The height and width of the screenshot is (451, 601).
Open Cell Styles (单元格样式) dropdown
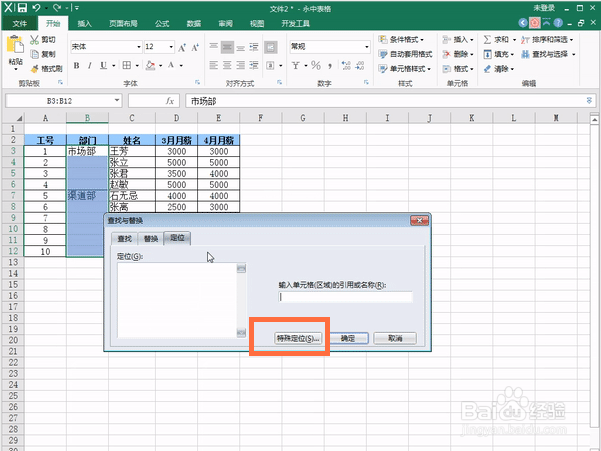click(405, 69)
